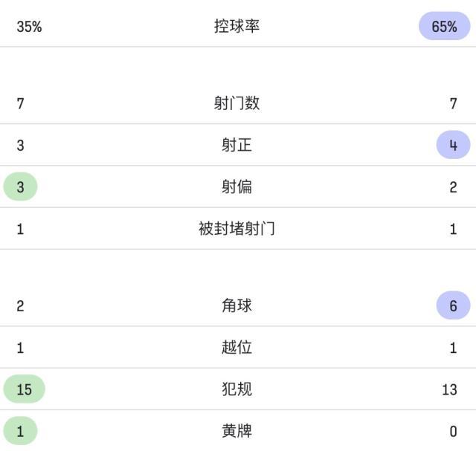Click the 被封堵射门 blocked shots label
Screen dimensions: 476x451
[237, 229]
